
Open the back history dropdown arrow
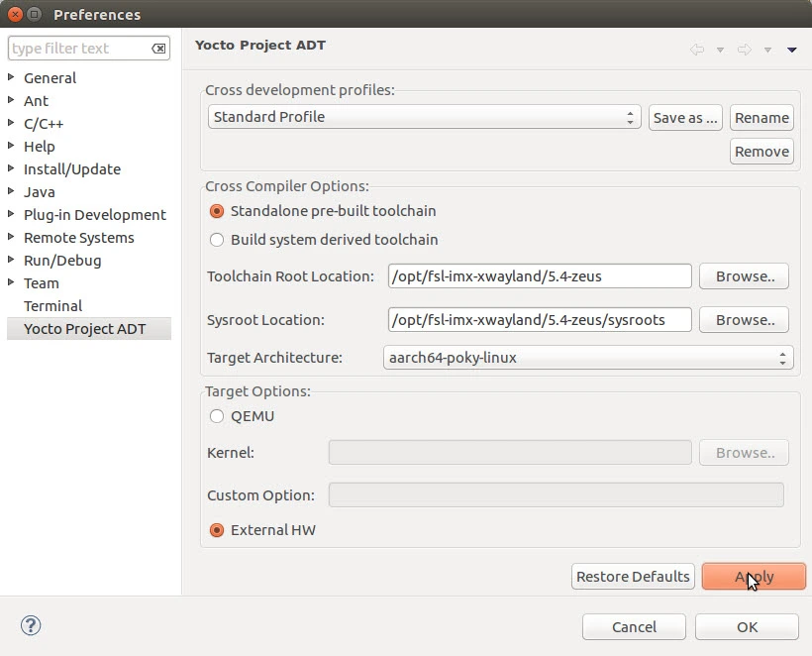[x=720, y=50]
